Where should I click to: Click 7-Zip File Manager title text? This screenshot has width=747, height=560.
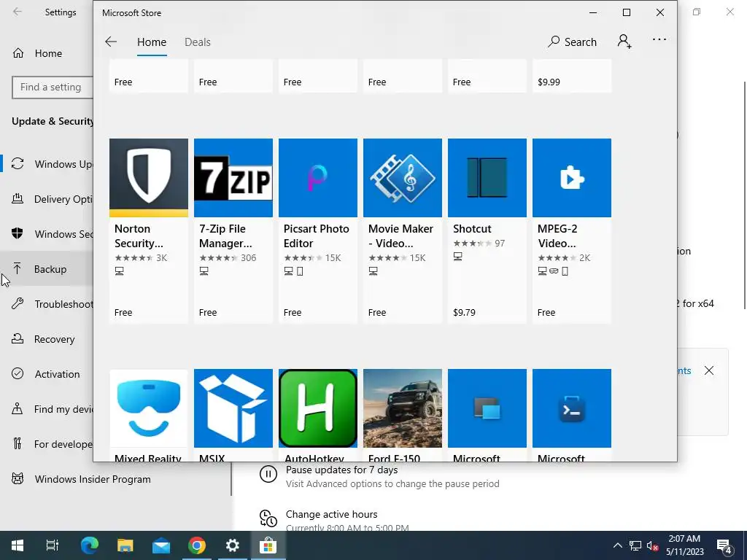point(225,236)
